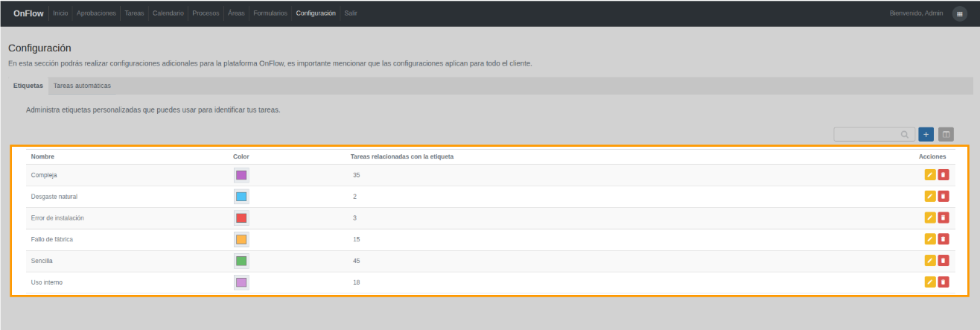The image size is (980, 330).
Task: Edit the Uso interno label
Action: point(929,282)
